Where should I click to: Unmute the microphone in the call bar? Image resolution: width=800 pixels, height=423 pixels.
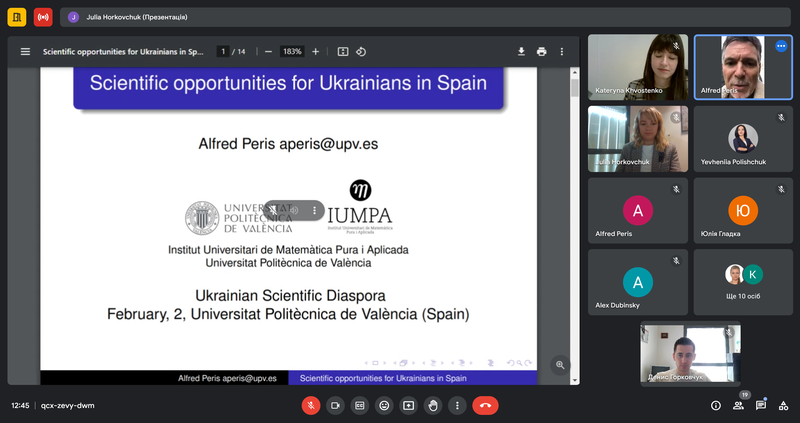(311, 406)
